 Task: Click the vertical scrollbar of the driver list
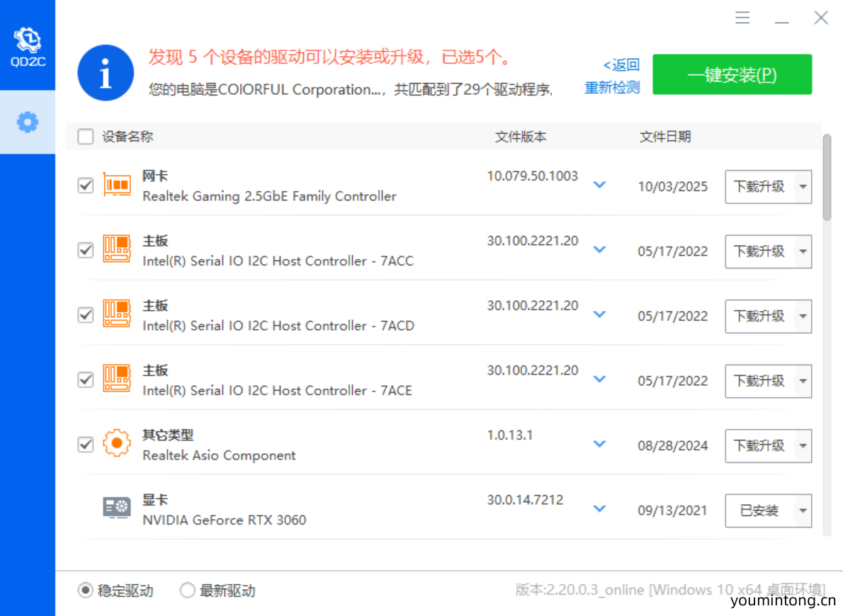point(826,177)
